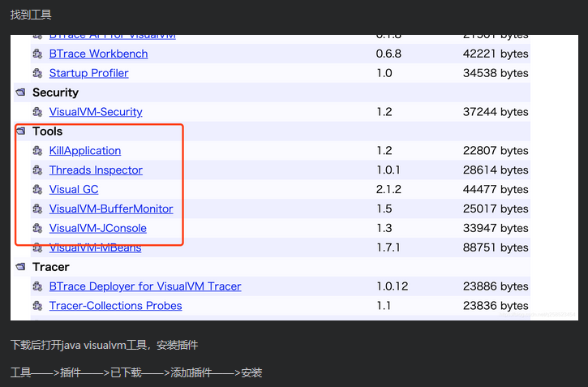Open the VisualVM-BufferMonitor plugin link

coord(111,209)
